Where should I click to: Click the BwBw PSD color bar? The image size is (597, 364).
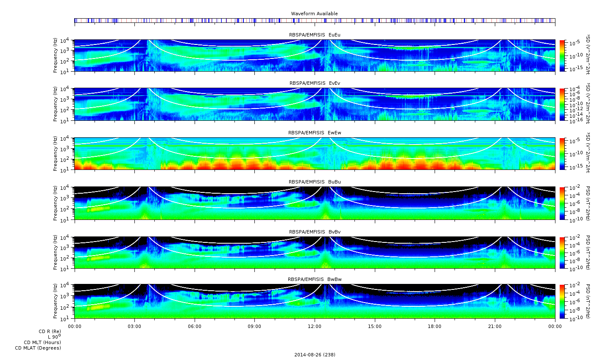tap(562, 301)
